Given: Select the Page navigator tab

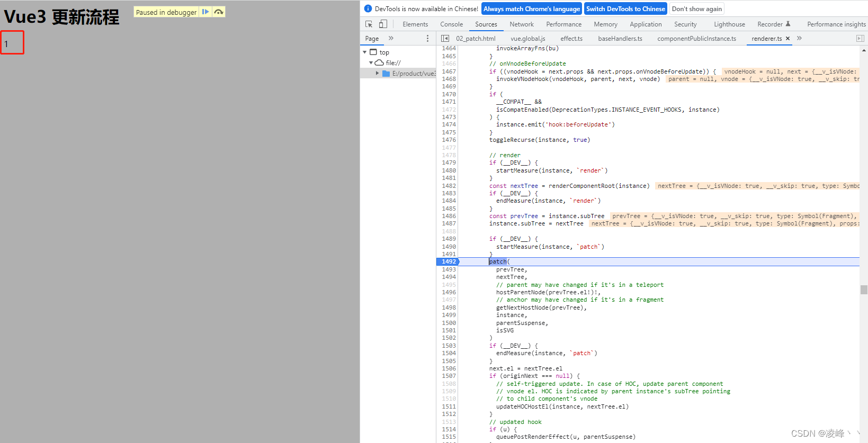Looking at the screenshot, I should (372, 38).
